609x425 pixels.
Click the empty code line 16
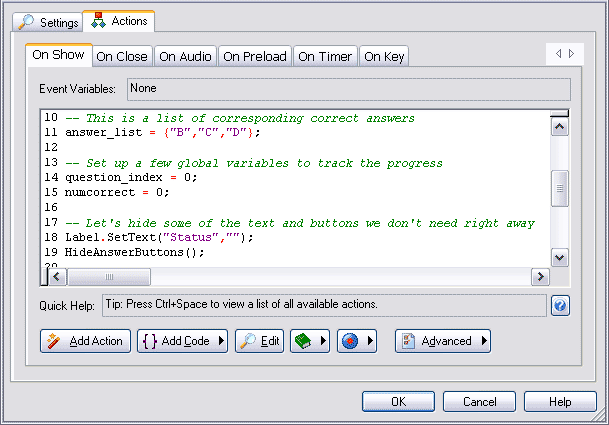pos(295,207)
